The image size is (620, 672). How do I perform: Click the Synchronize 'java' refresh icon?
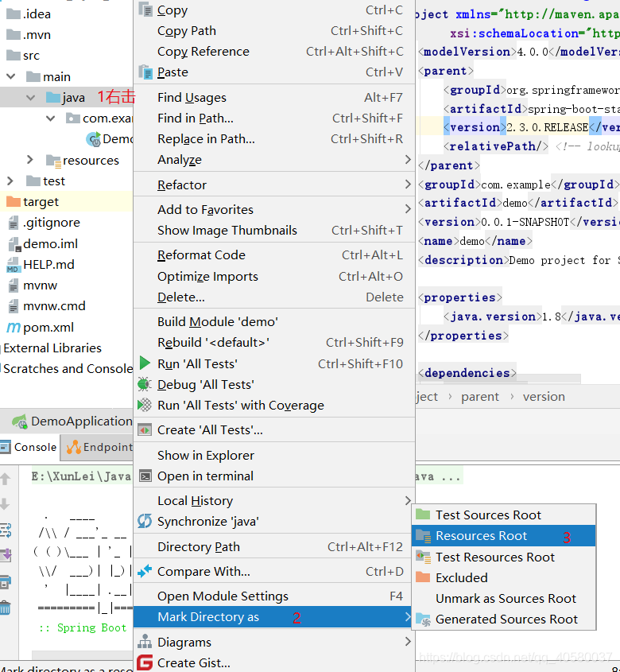145,521
